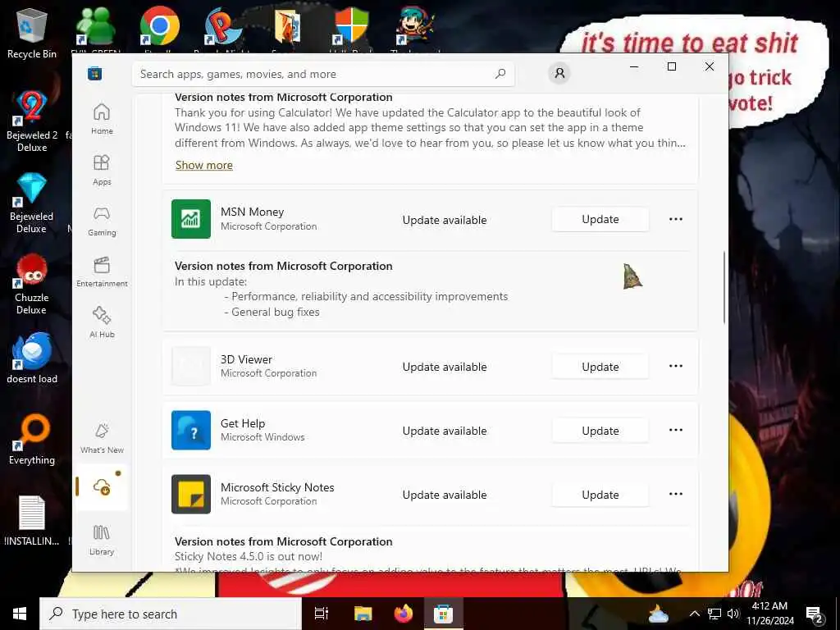Open the Home section in Store sidebar

point(102,119)
